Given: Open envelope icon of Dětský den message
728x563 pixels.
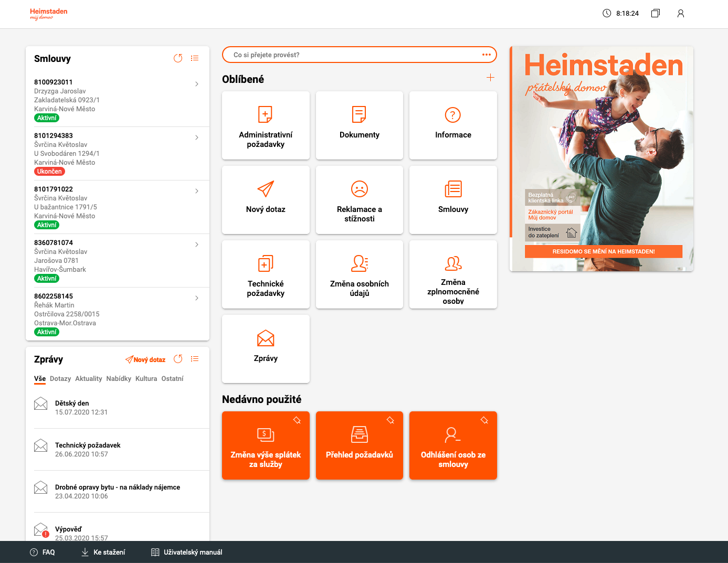Looking at the screenshot, I should pos(41,403).
